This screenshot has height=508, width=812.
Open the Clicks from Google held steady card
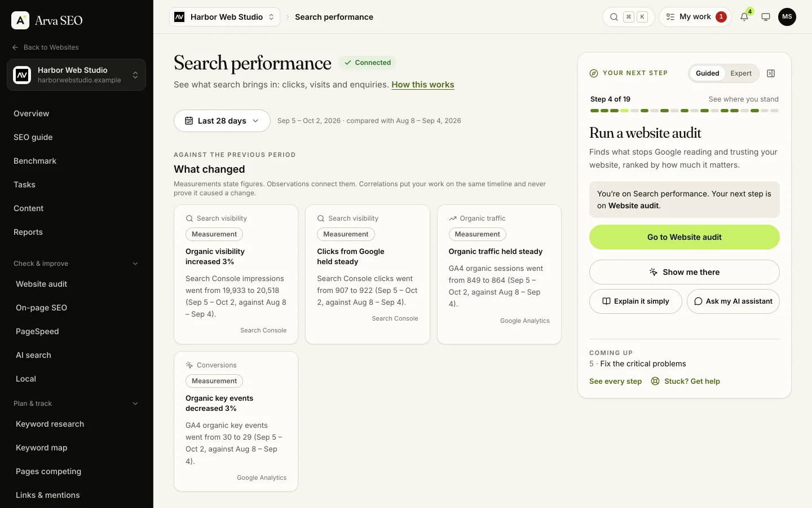pyautogui.click(x=368, y=274)
